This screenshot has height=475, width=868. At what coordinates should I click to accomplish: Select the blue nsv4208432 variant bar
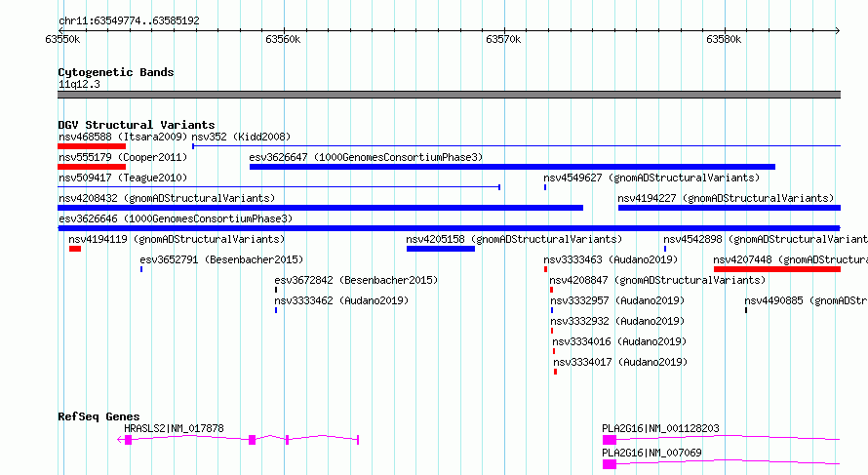tap(321, 208)
